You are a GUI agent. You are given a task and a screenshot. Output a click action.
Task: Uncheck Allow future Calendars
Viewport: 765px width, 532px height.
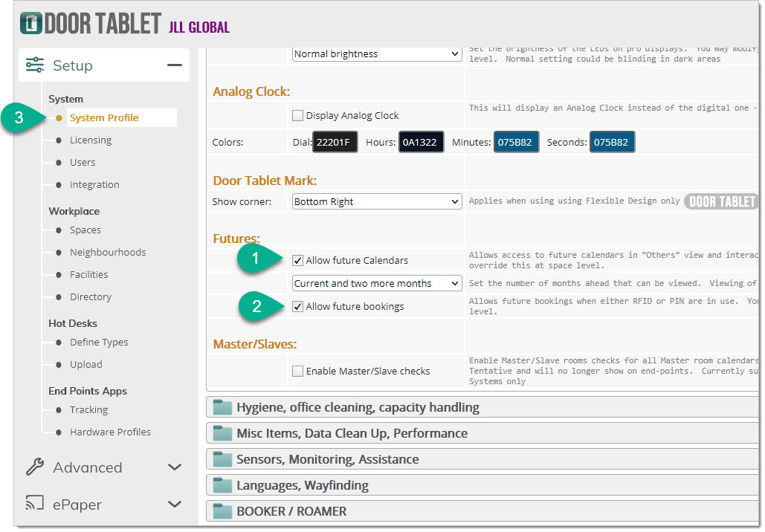coord(298,261)
